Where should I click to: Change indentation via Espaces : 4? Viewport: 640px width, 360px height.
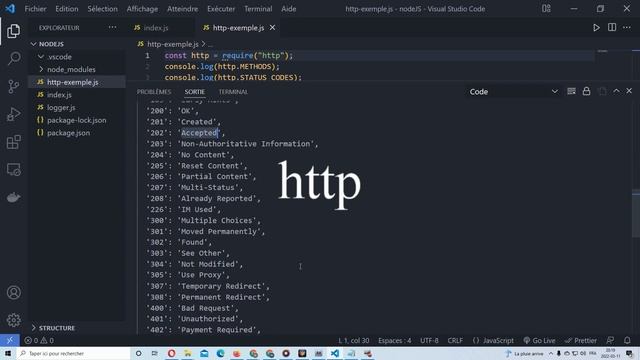point(394,340)
